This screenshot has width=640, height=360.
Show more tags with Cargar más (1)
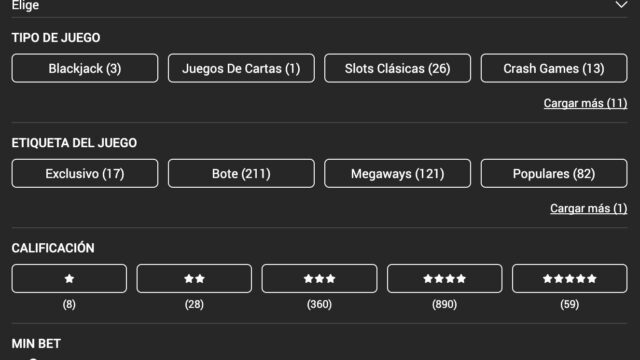coord(589,209)
